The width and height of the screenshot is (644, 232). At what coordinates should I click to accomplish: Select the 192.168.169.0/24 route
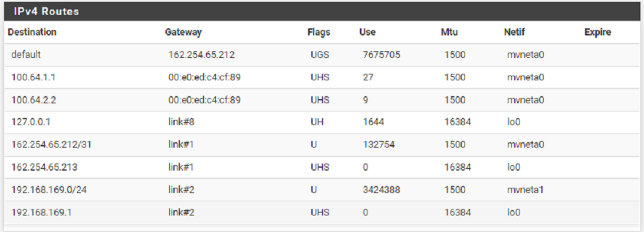coord(49,189)
